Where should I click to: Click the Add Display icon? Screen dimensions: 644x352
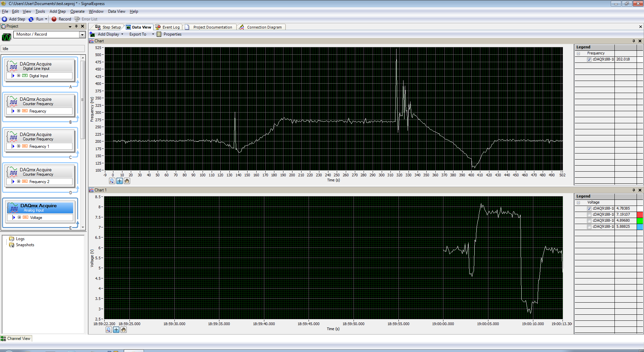tap(92, 34)
